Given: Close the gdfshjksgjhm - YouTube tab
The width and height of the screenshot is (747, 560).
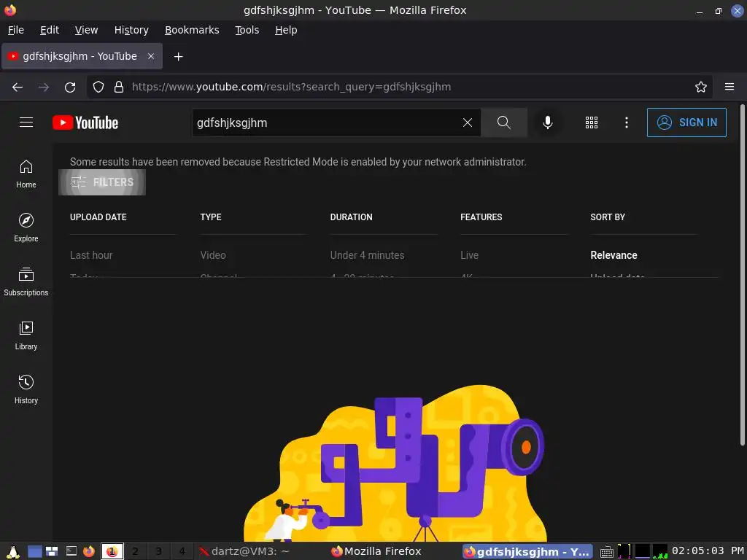Looking at the screenshot, I should [x=150, y=56].
